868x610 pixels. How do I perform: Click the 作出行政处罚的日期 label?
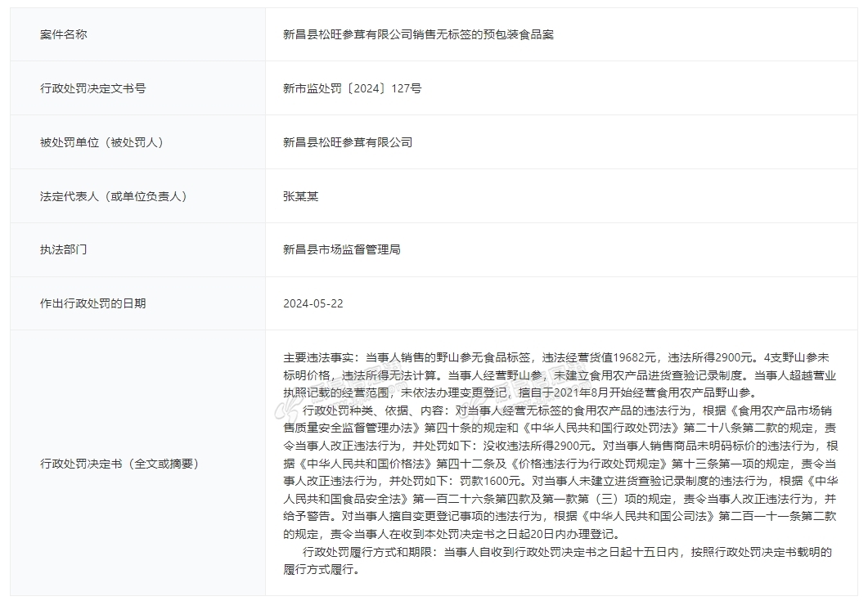[x=93, y=303]
